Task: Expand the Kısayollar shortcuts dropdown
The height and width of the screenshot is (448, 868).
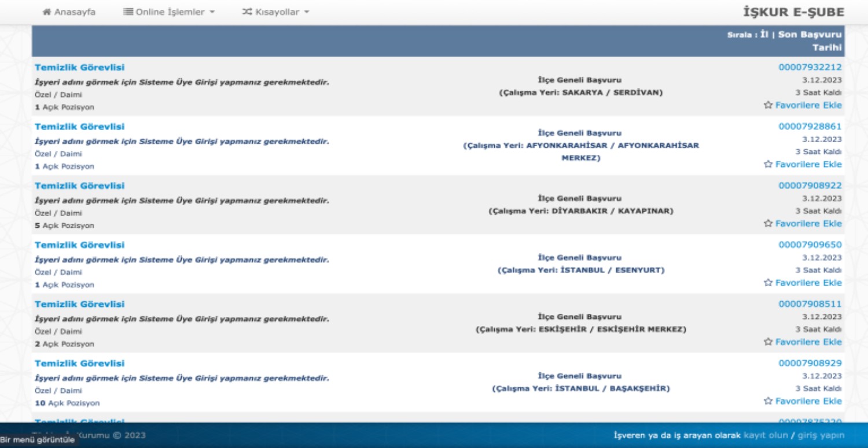Action: [x=275, y=12]
